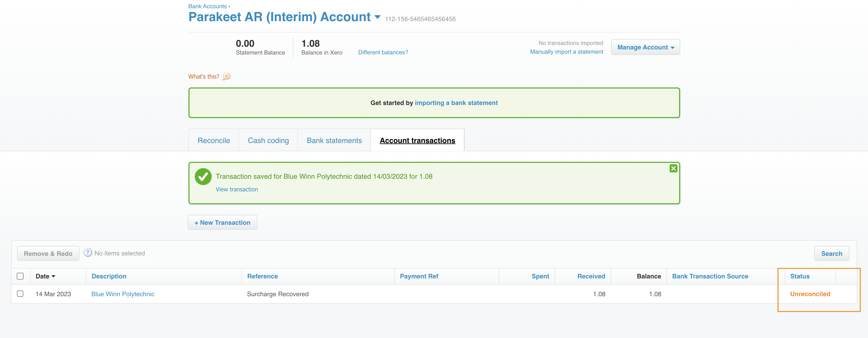The image size is (868, 338).
Task: Click the Bank Accounts breadcrumb link
Action: click(x=207, y=6)
